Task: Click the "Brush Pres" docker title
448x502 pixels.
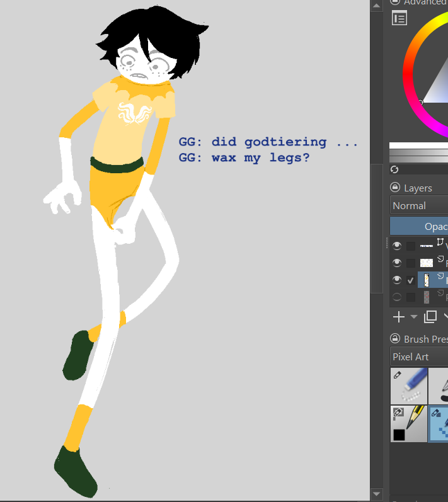Action: point(425,339)
